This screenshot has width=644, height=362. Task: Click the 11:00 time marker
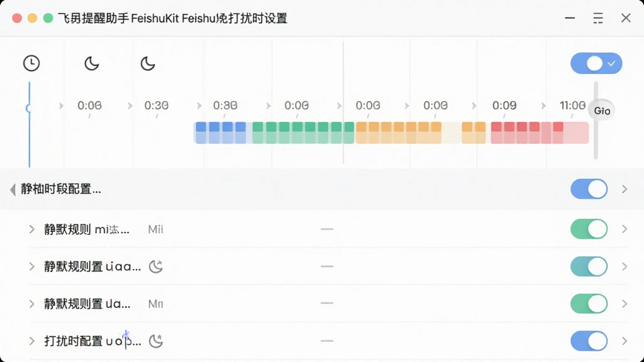click(x=572, y=106)
